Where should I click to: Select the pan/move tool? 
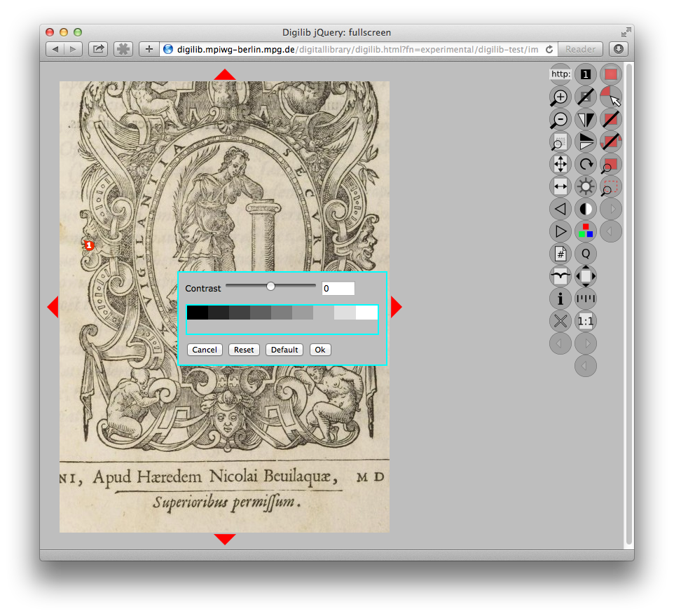(559, 164)
